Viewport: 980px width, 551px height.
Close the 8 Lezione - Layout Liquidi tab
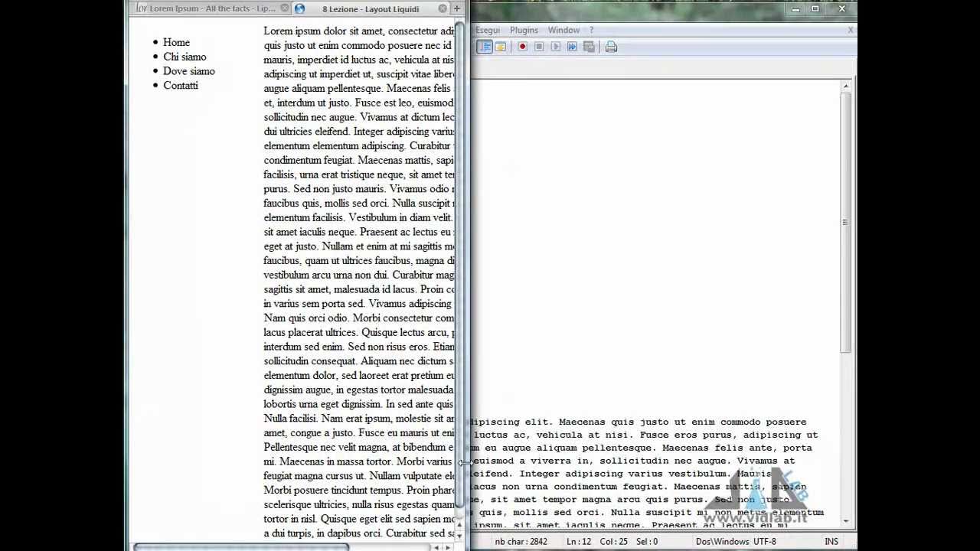coord(443,8)
